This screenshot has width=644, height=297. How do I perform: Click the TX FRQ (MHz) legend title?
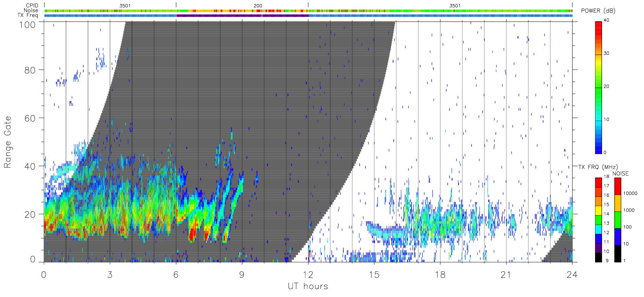598,167
